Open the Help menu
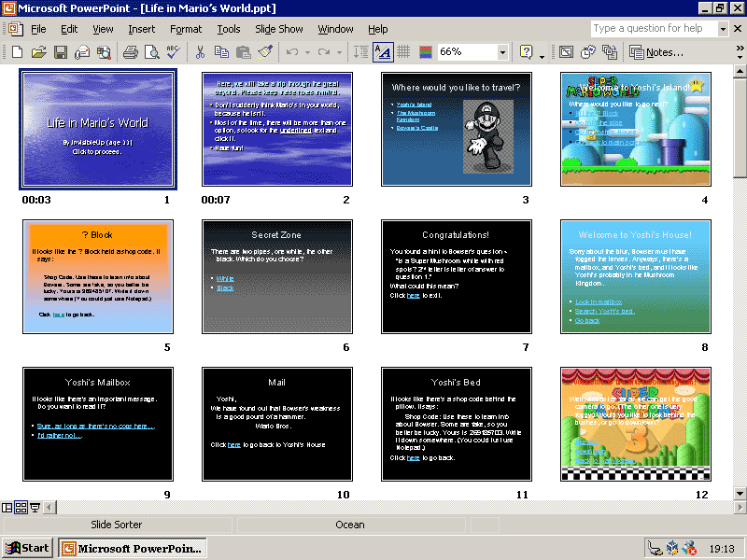Image resolution: width=747 pixels, height=560 pixels. (378, 29)
